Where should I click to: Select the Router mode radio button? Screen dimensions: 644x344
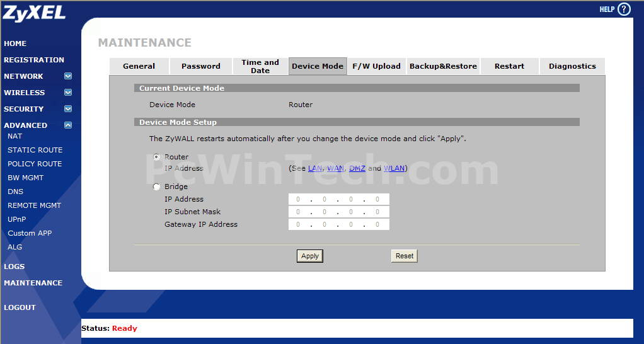[x=156, y=157]
